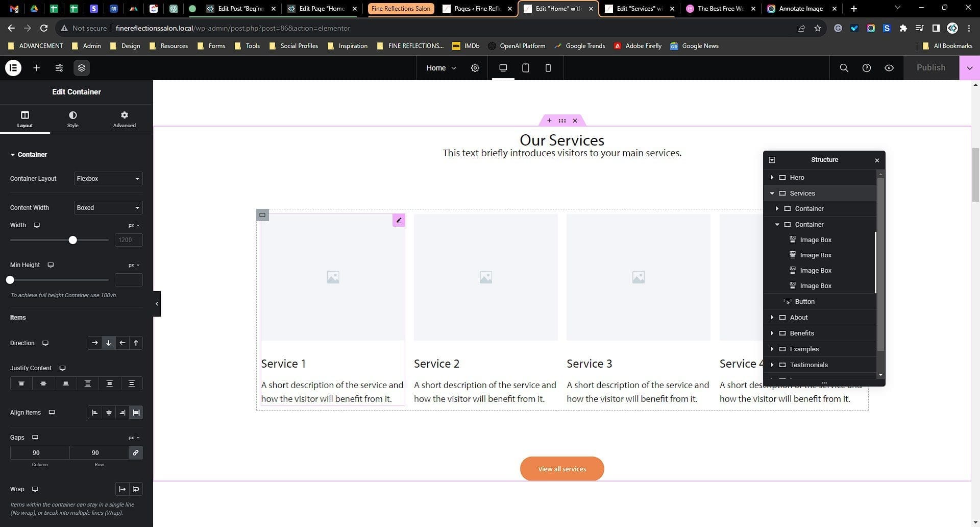Open the Content Width dropdown
The image size is (980, 527).
[x=108, y=208]
